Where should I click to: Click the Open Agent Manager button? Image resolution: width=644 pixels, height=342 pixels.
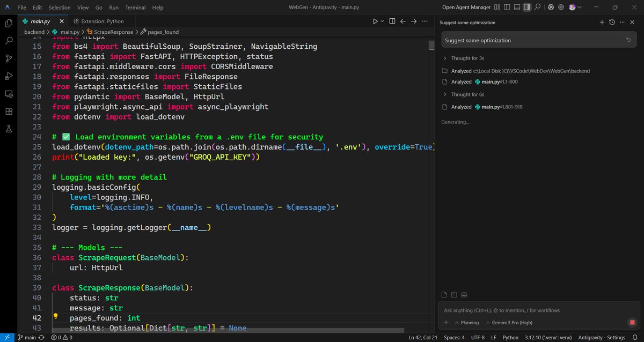click(x=466, y=8)
